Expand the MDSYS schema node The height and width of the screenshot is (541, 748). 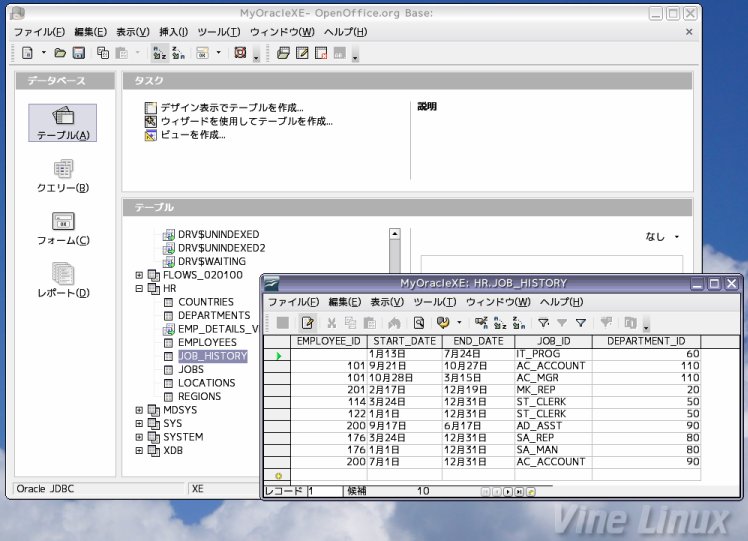(x=139, y=410)
